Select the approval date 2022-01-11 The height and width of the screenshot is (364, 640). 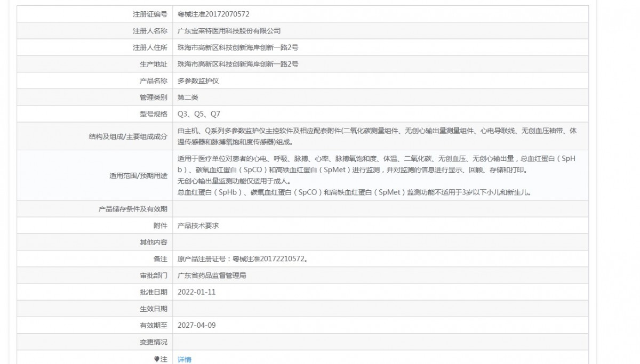pos(197,292)
